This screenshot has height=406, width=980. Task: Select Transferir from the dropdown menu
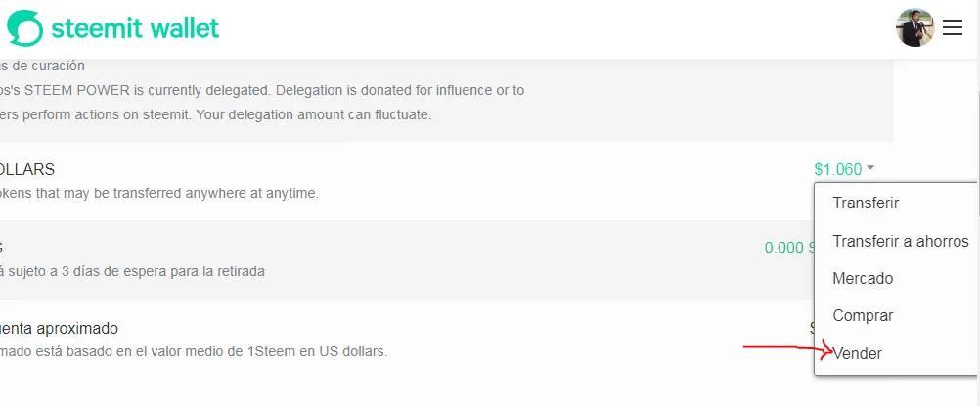[865, 203]
